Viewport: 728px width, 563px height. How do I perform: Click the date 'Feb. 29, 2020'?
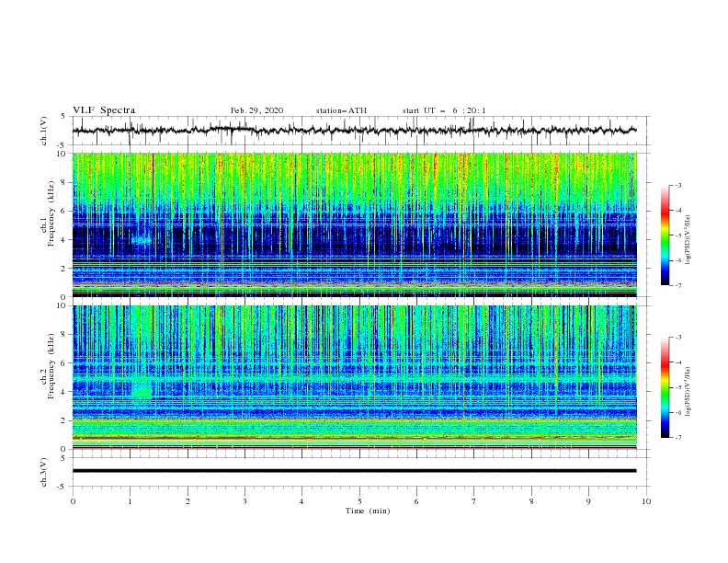tap(256, 110)
